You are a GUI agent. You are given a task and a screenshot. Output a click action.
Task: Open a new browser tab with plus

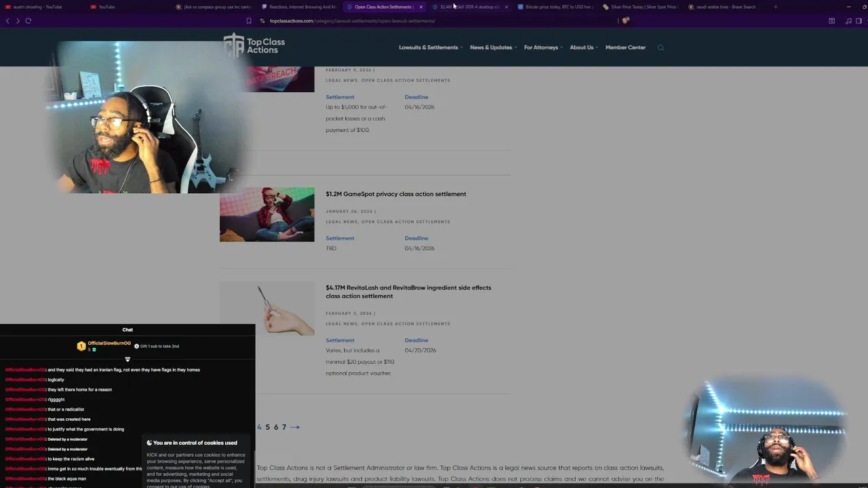click(775, 7)
